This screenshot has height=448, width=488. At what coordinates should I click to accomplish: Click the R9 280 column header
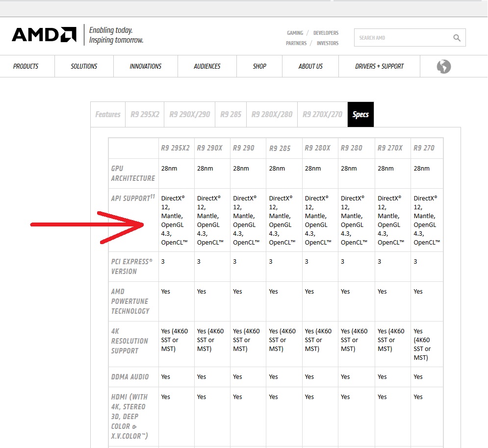tap(351, 148)
